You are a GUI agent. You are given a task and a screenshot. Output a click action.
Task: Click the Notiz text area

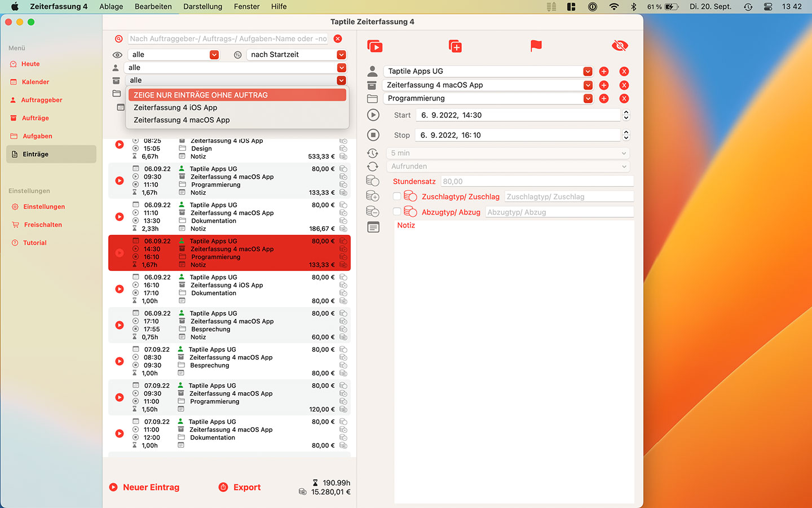pyautogui.click(x=514, y=361)
